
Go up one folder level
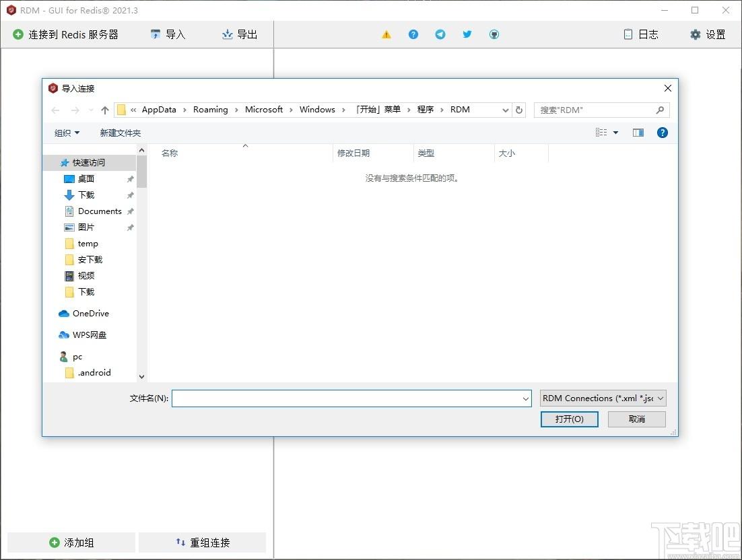[105, 110]
